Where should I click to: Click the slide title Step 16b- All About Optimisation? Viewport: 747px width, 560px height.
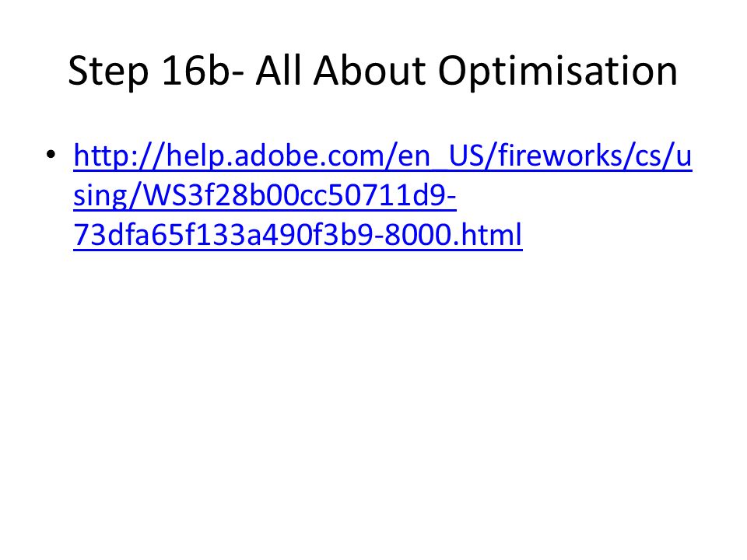(x=373, y=72)
